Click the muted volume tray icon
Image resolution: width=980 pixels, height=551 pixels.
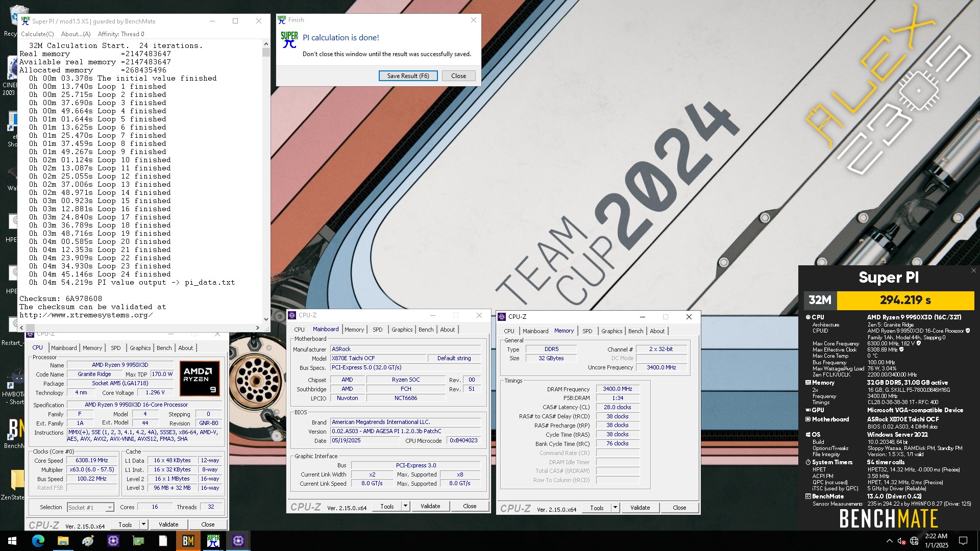902,541
